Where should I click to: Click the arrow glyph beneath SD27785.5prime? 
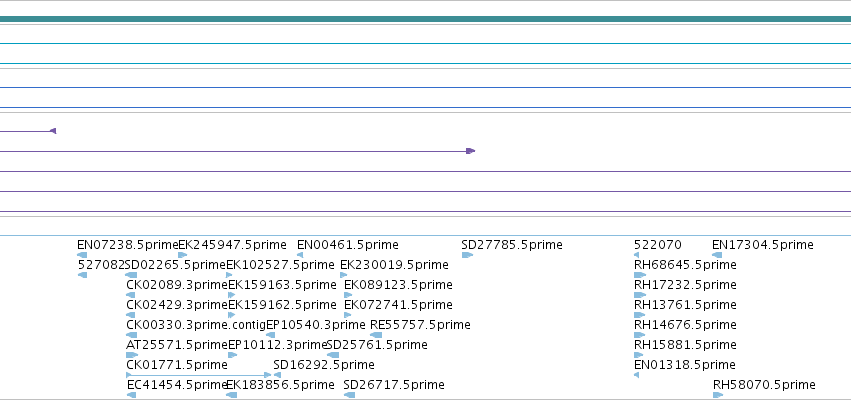[467, 255]
